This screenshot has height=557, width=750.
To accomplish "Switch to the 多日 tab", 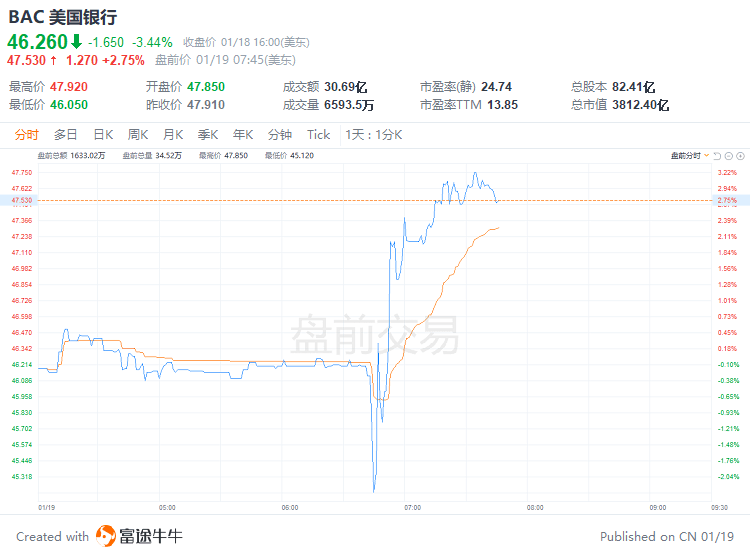I will click(x=65, y=135).
